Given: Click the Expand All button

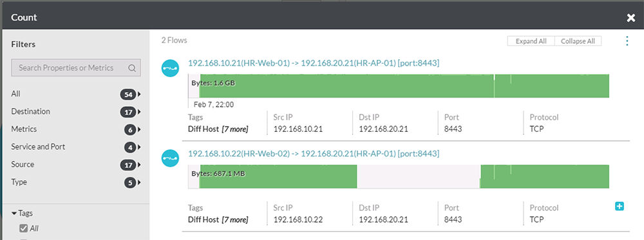Looking at the screenshot, I should click(531, 41).
